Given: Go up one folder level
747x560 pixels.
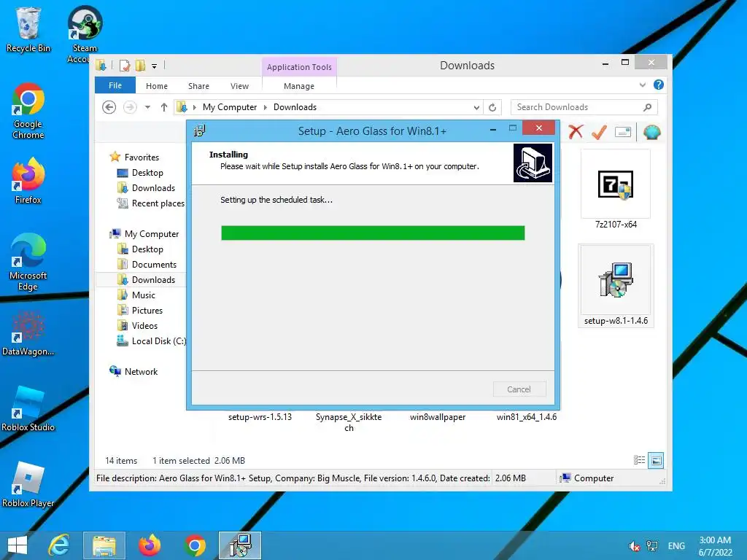Looking at the screenshot, I should [x=164, y=107].
